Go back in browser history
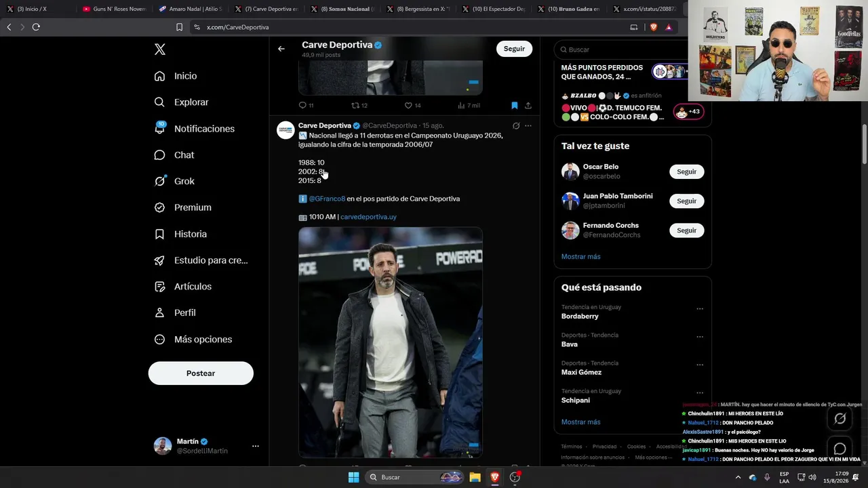Viewport: 868px width, 488px height. click(x=9, y=27)
